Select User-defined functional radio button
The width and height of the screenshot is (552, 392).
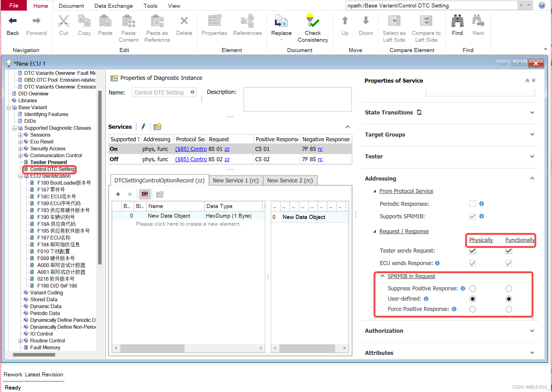coord(509,299)
